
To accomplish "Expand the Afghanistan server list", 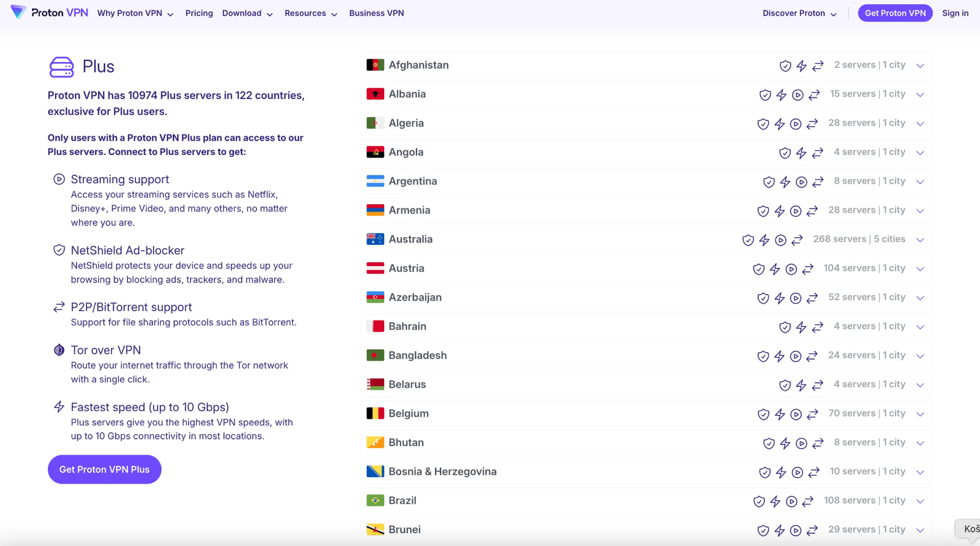I will tap(920, 66).
